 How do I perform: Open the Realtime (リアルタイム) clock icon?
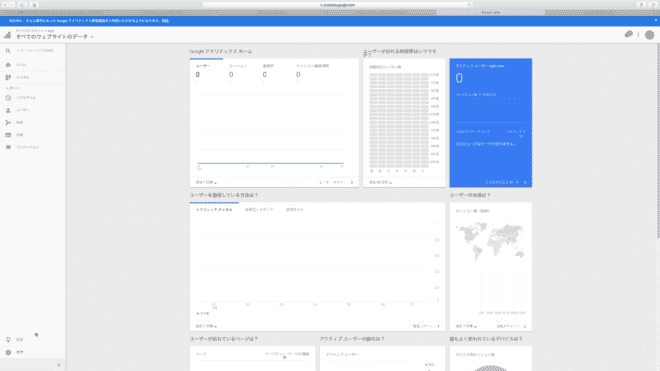[8, 98]
